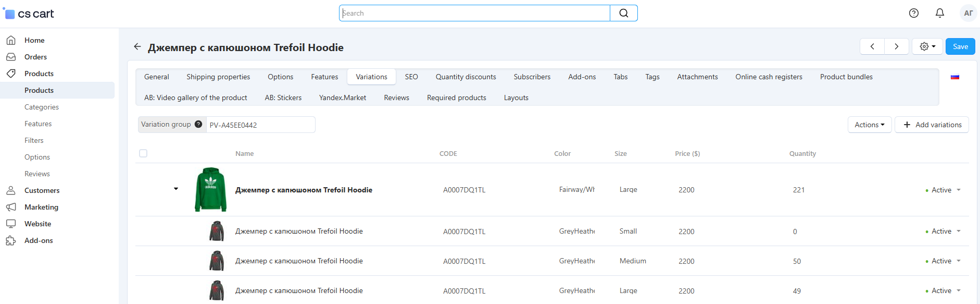980x304 pixels.
Task: Go back using the arrow beside product title
Action: (137, 46)
